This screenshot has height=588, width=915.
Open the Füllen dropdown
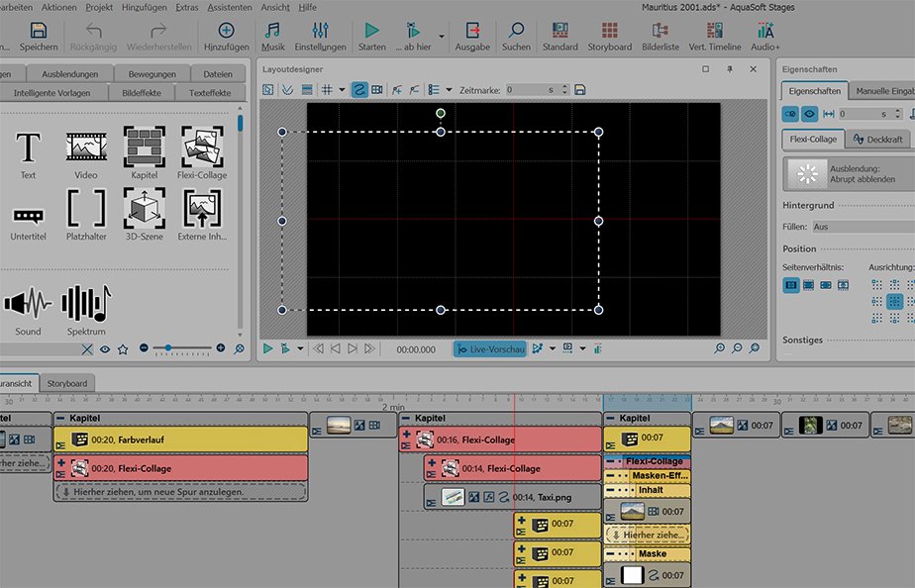point(862,227)
